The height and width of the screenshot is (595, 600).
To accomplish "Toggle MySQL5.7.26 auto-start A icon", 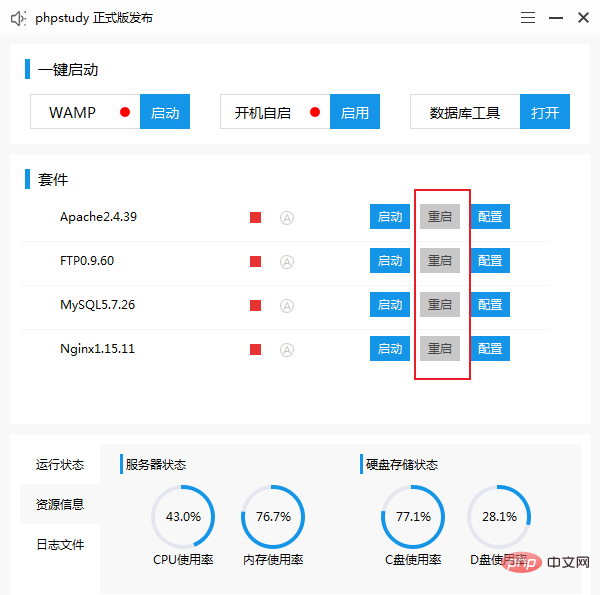I will (287, 306).
